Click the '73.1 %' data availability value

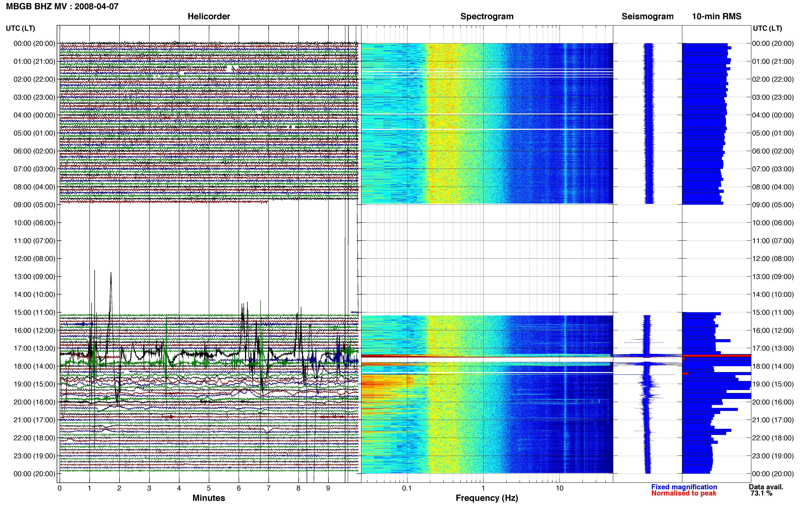pos(761,493)
